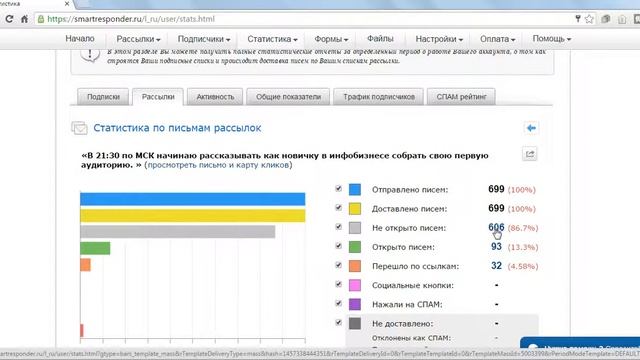640x360 pixels.
Task: Click the yellow 'Доставлено писем' color swatch
Action: 355,209
